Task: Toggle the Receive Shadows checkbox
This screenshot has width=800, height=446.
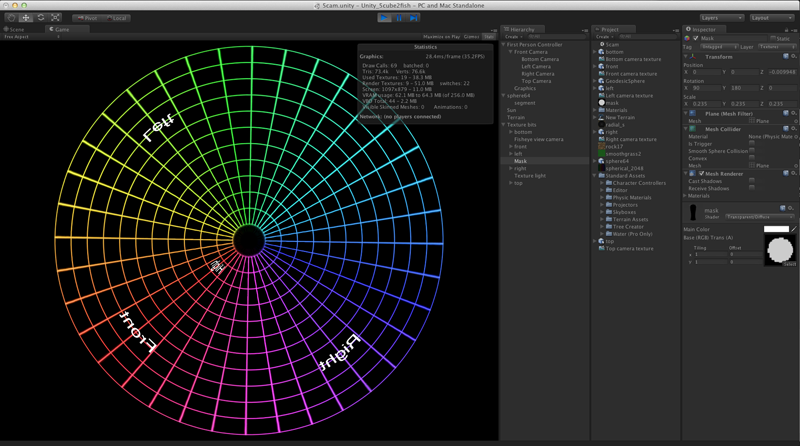Action: (752, 188)
